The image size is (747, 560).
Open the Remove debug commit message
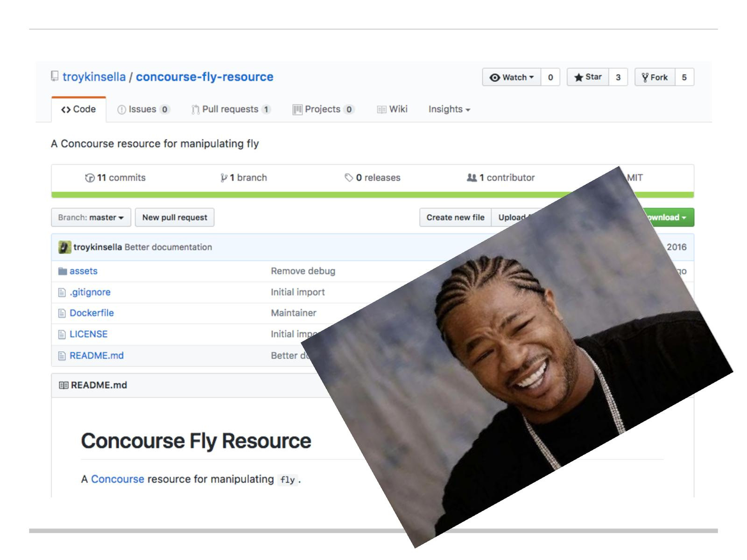click(303, 271)
